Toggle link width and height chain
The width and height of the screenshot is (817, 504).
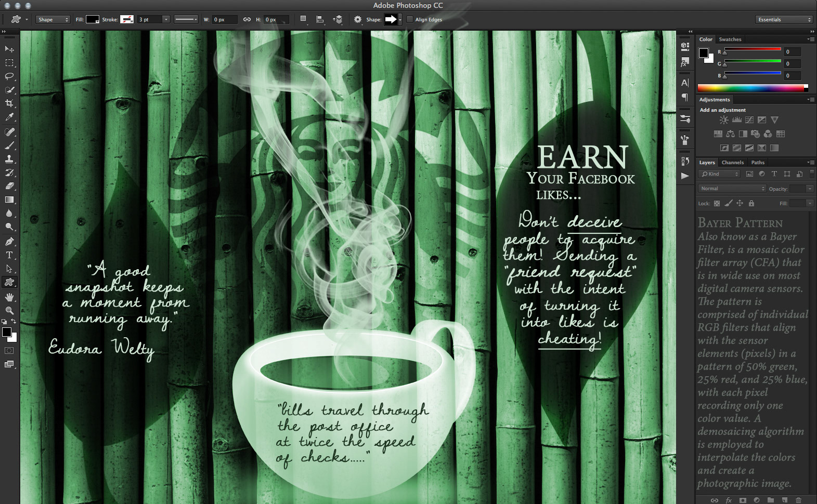pos(247,20)
